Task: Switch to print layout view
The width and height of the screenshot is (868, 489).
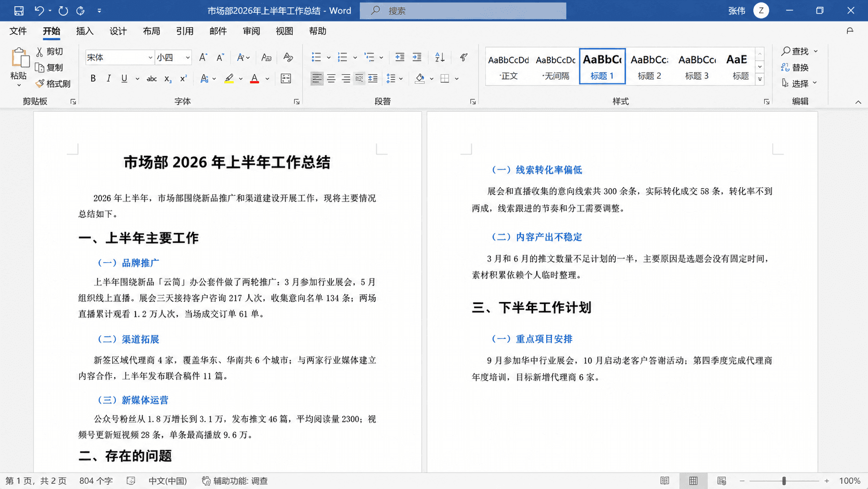Action: tap(693, 481)
